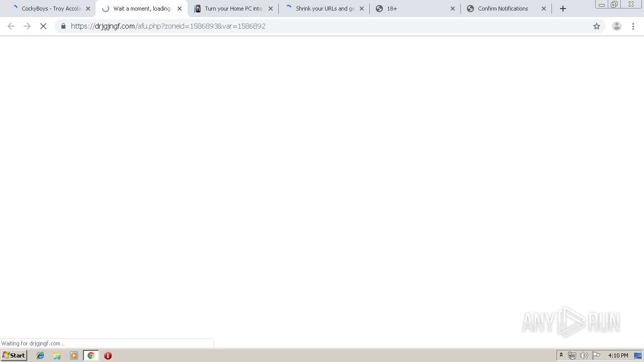Viewport: 644px width, 362px height.
Task: Switch to the 18+ tab
Action: click(415, 9)
